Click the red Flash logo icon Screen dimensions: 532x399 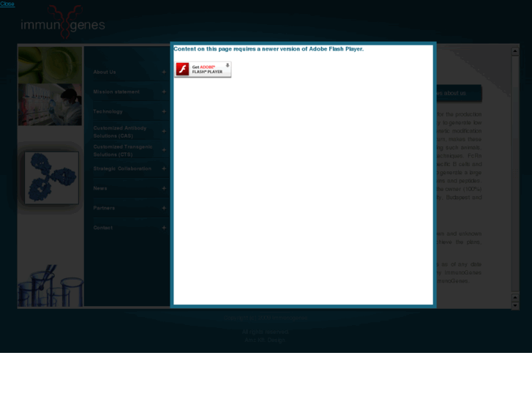(x=182, y=69)
